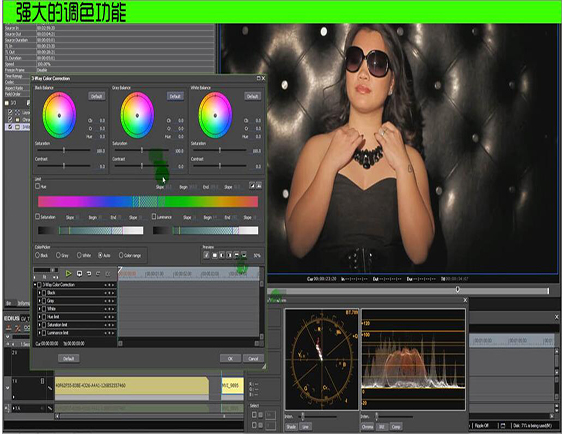Enable keyframes checkbox for the White row
The width and height of the screenshot is (563, 434).
44,309
